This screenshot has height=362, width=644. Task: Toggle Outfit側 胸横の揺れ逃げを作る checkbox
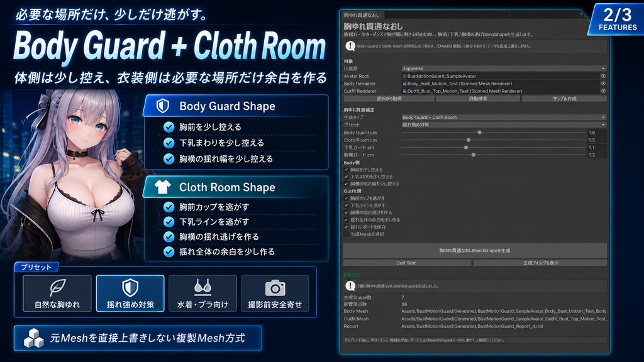click(x=347, y=212)
